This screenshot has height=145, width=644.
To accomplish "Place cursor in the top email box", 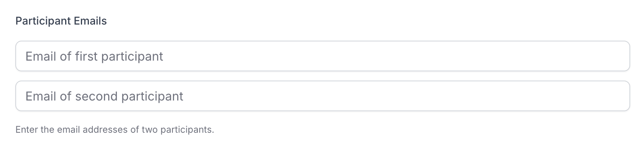I will pos(322,56).
